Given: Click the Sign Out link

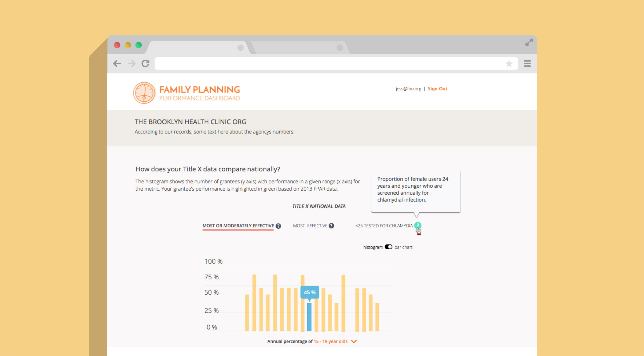Looking at the screenshot, I should [x=437, y=89].
